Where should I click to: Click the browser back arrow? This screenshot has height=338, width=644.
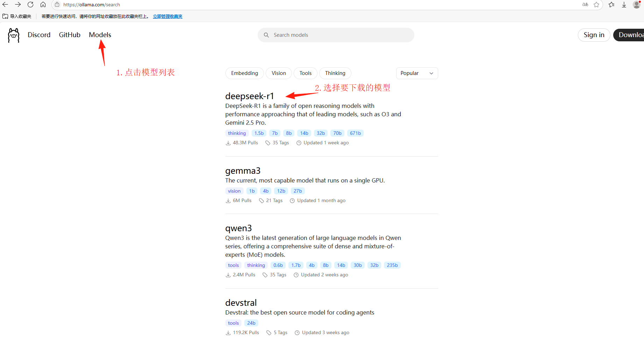pyautogui.click(x=5, y=5)
